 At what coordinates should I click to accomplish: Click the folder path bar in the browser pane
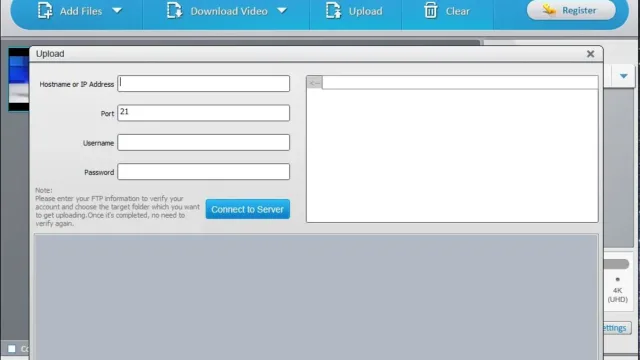coord(460,82)
